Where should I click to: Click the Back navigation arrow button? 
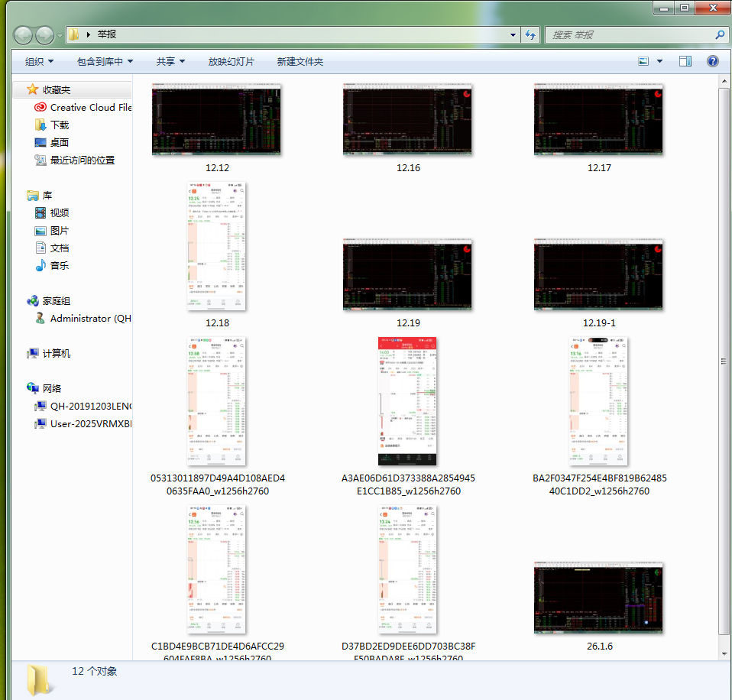24,35
